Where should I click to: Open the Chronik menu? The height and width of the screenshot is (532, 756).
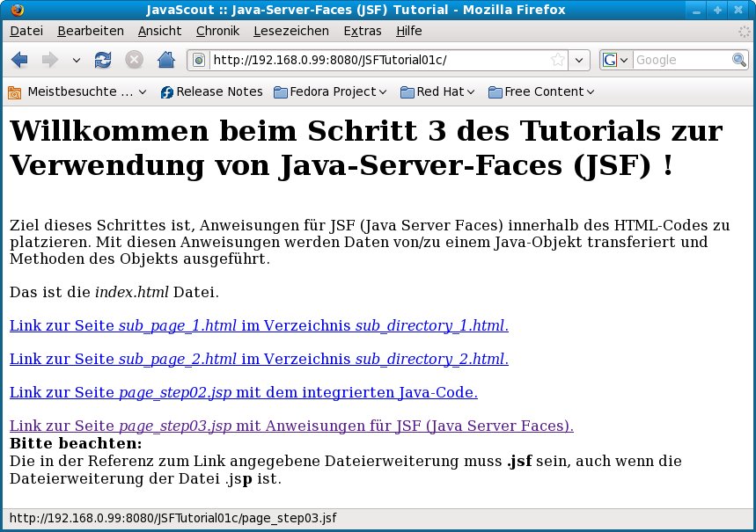pos(217,31)
